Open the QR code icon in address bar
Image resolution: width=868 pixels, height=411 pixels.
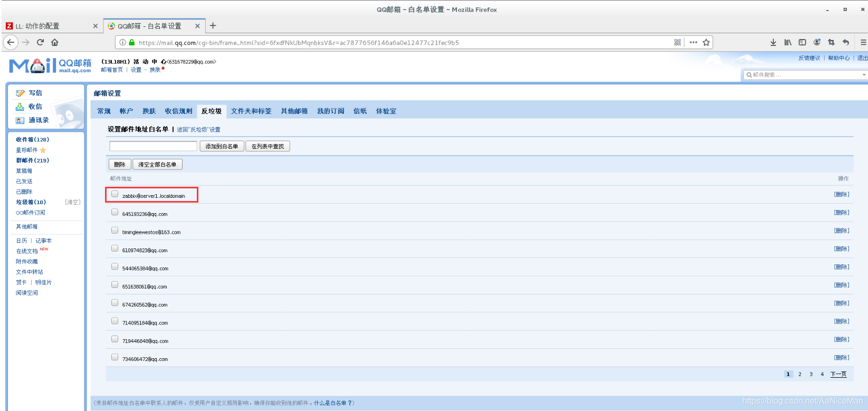click(x=678, y=42)
